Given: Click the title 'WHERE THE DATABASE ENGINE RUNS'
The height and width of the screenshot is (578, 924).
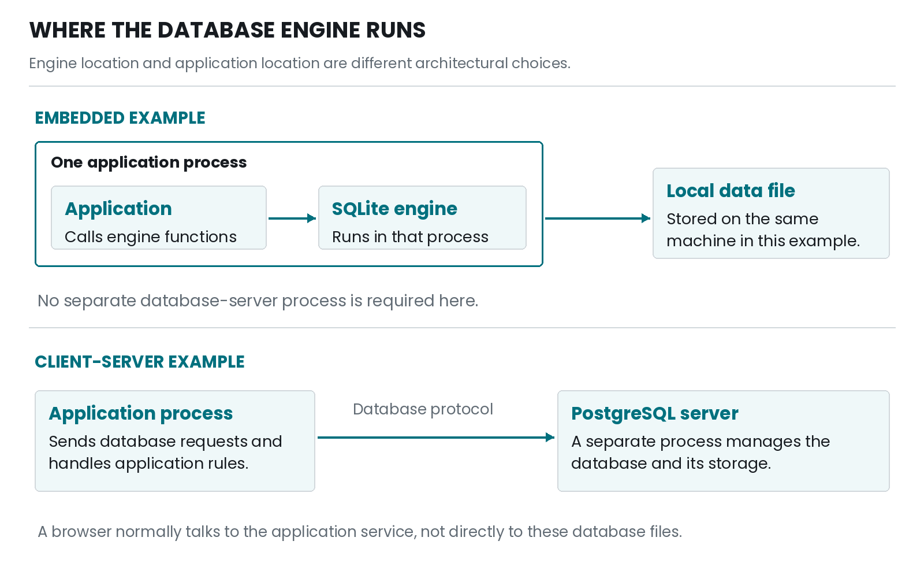Looking at the screenshot, I should [x=228, y=30].
